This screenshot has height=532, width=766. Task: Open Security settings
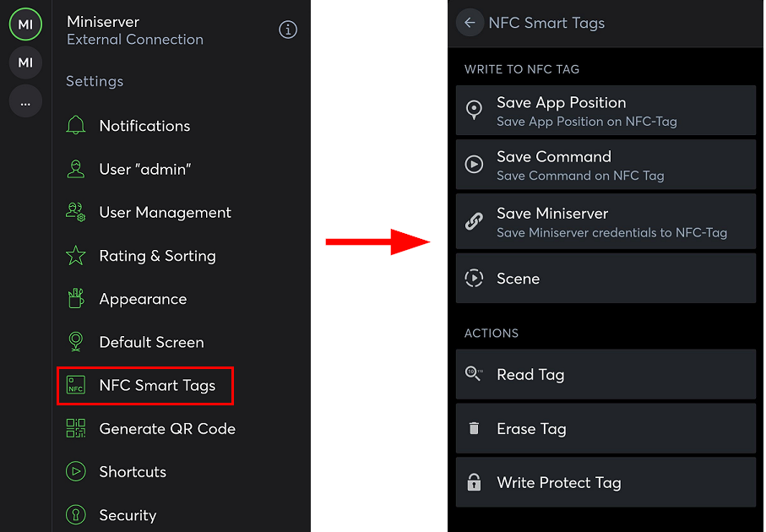click(x=128, y=515)
